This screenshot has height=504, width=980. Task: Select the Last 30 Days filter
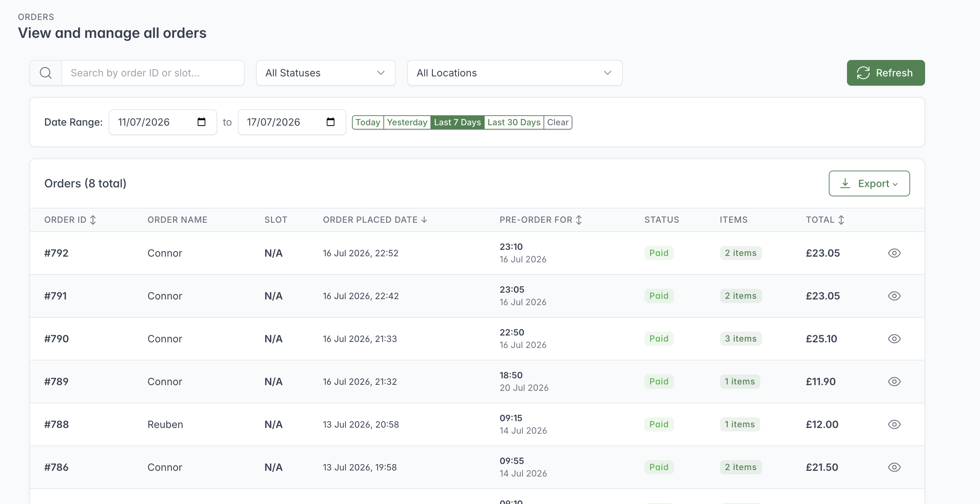pyautogui.click(x=514, y=122)
